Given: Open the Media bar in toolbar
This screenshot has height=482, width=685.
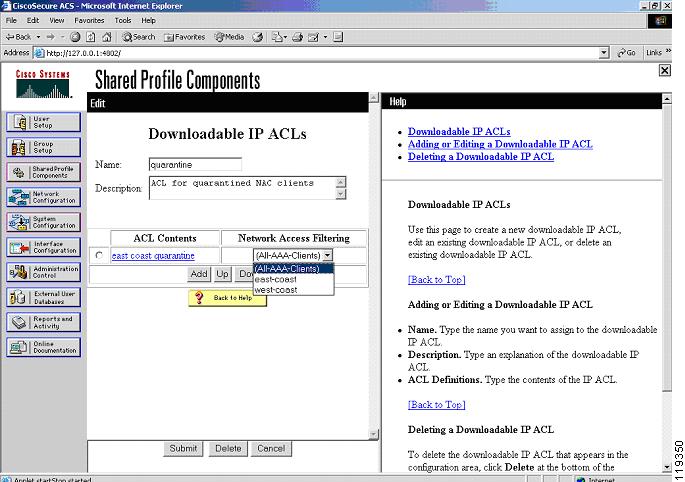Looking at the screenshot, I should 229,37.
